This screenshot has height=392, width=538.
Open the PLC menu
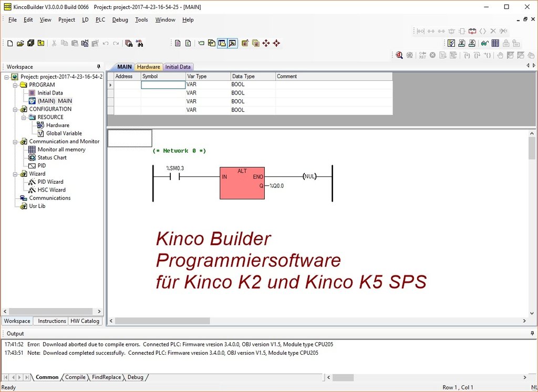pos(100,19)
